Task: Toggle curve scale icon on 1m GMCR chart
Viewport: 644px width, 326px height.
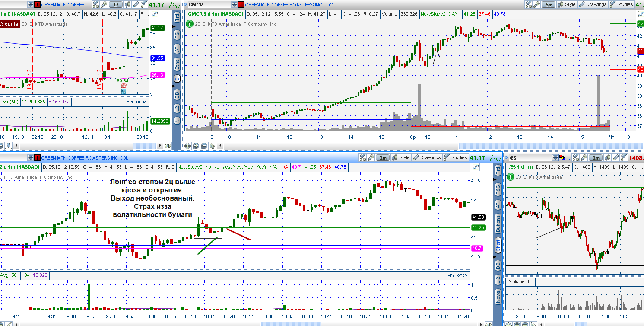Action: [476, 167]
